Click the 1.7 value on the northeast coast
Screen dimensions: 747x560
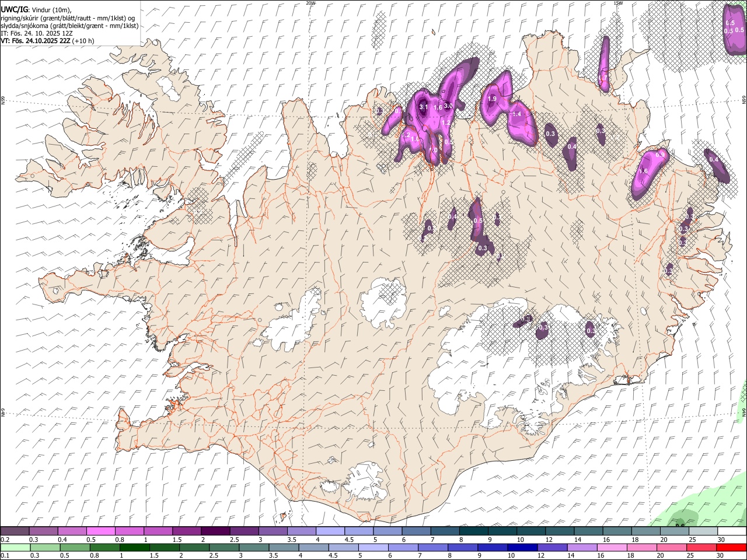point(604,77)
